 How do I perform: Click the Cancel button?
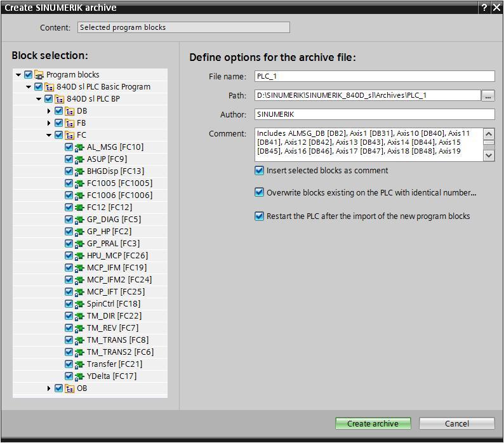(x=457, y=423)
